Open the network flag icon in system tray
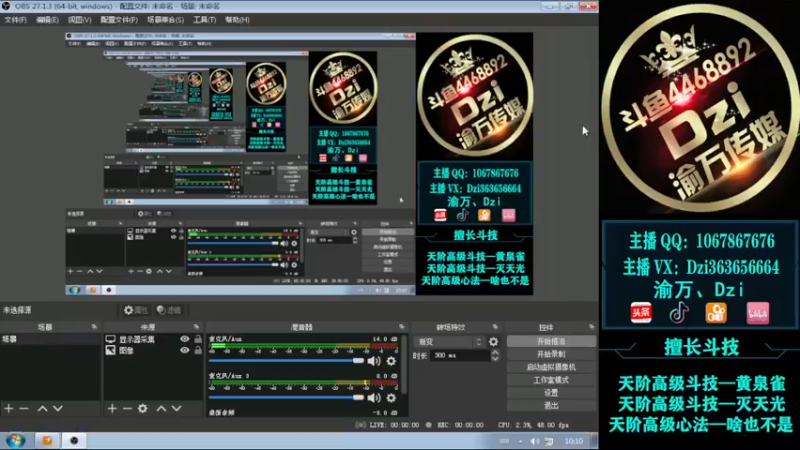This screenshot has height=450, width=800. click(549, 441)
